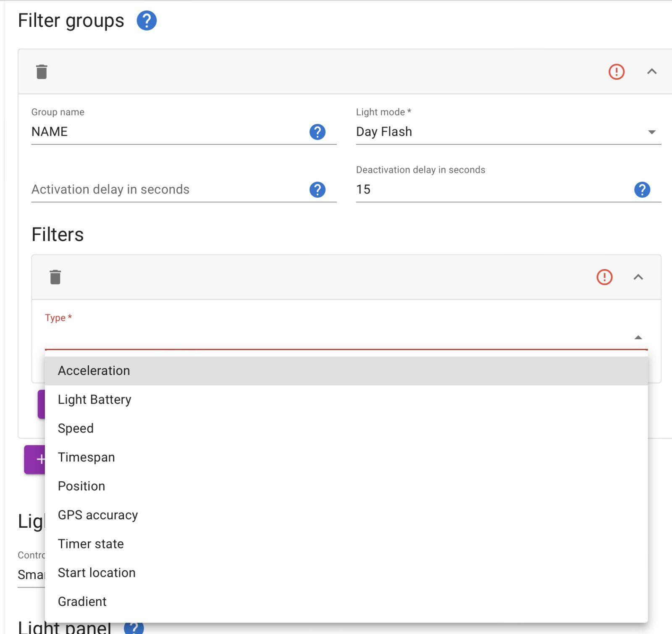Viewport: 672px width, 634px height.
Task: Choose Speed from the Type list
Action: [x=76, y=428]
